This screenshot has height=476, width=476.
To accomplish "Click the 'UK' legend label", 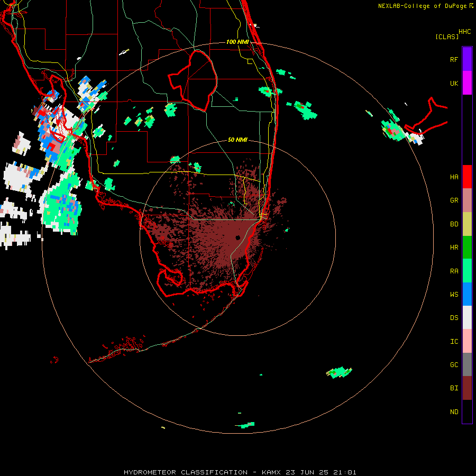I will 454,83.
